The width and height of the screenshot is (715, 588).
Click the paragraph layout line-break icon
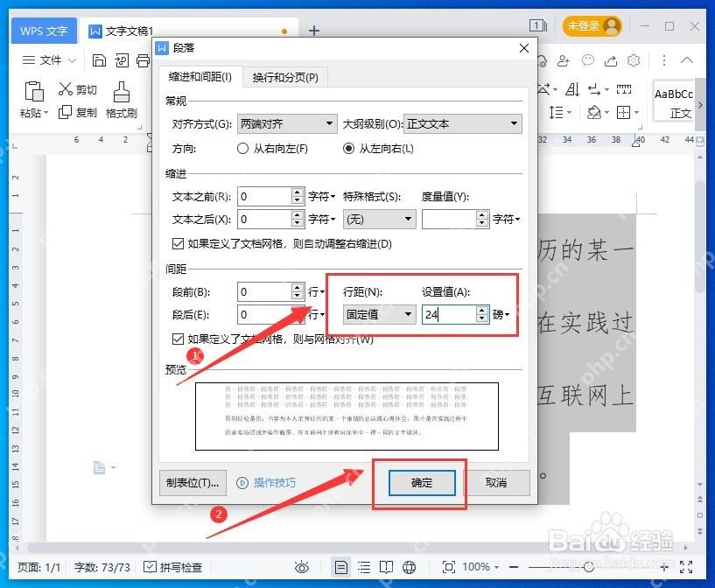tap(593, 89)
